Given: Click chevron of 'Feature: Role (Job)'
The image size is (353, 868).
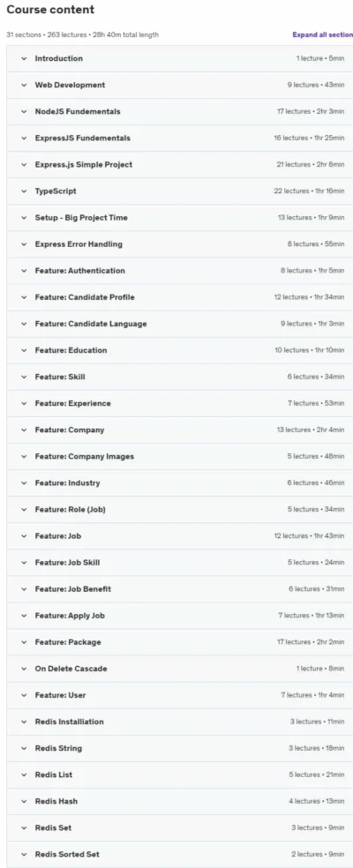Looking at the screenshot, I should [24, 510].
